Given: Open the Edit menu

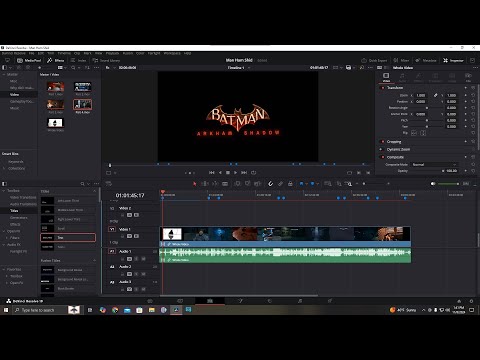Looking at the screenshot, I should tap(41, 53).
